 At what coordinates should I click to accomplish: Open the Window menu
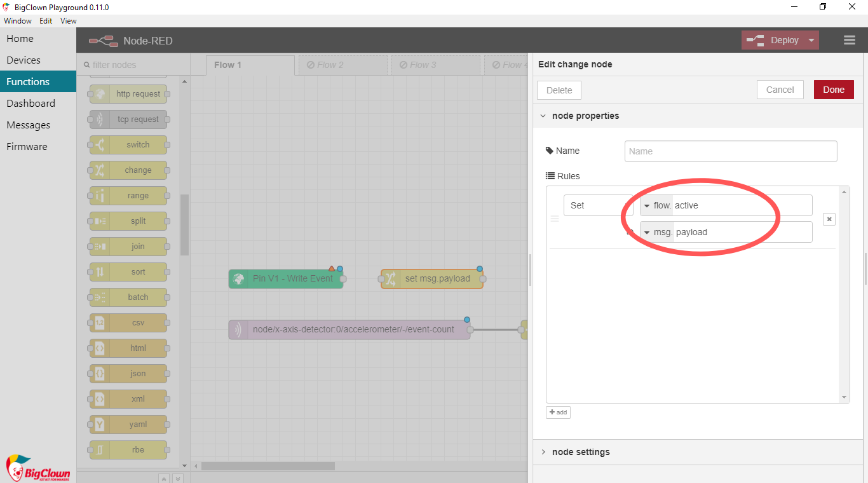tap(18, 21)
